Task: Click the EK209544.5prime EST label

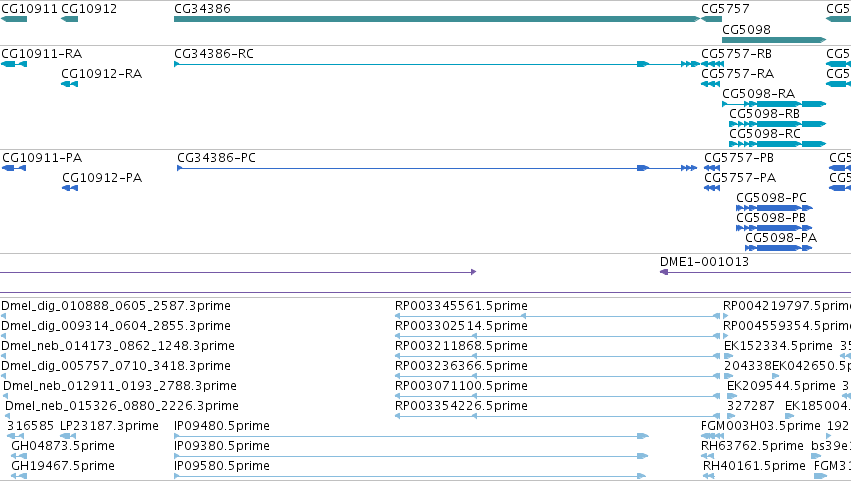Action: (x=782, y=387)
